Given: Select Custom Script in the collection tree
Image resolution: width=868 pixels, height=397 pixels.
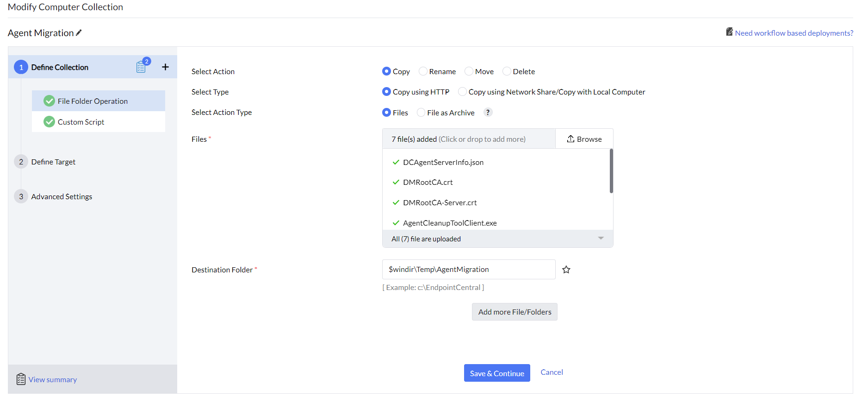Looking at the screenshot, I should (x=81, y=122).
